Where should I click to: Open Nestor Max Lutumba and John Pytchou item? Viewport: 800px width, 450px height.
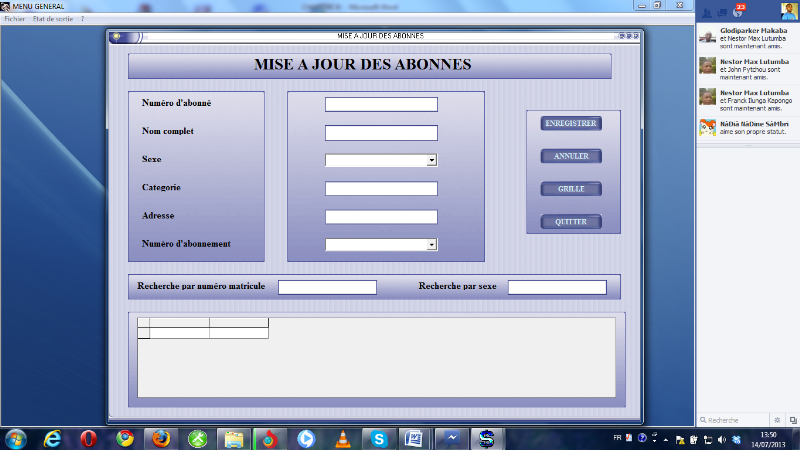click(748, 69)
